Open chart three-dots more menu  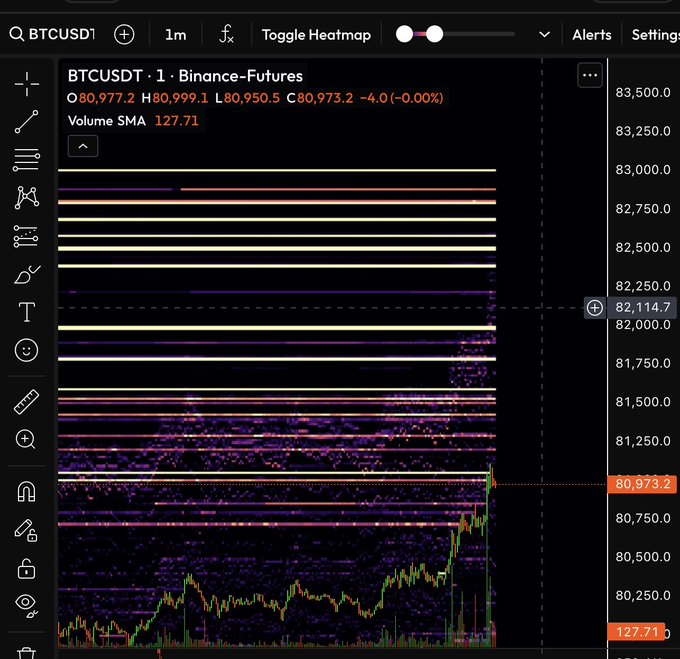[x=590, y=75]
